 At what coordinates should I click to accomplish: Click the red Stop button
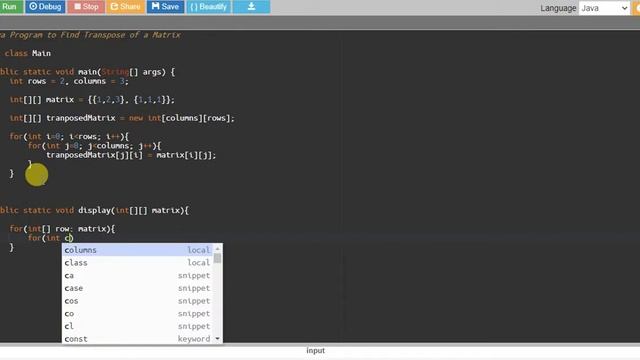(86, 7)
